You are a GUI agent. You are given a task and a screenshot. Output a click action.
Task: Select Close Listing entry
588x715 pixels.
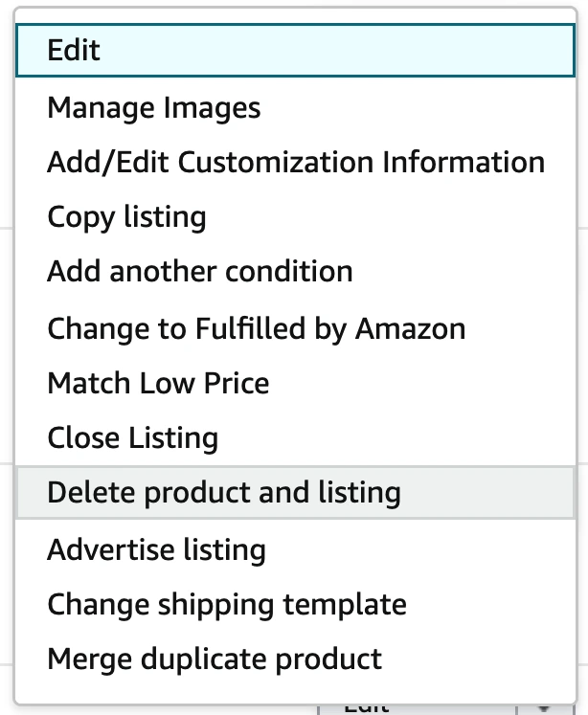point(132,438)
